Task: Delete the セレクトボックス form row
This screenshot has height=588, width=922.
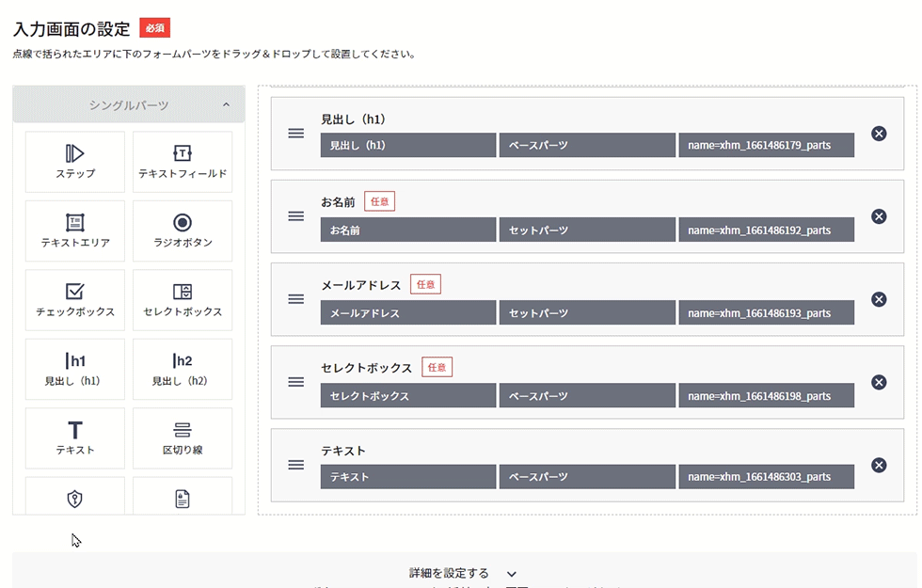Action: point(879,382)
